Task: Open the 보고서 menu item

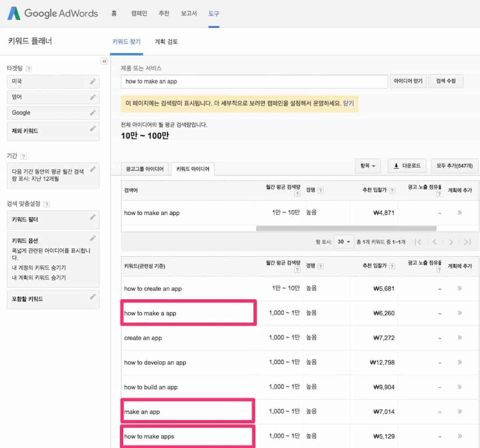Action: (x=189, y=14)
